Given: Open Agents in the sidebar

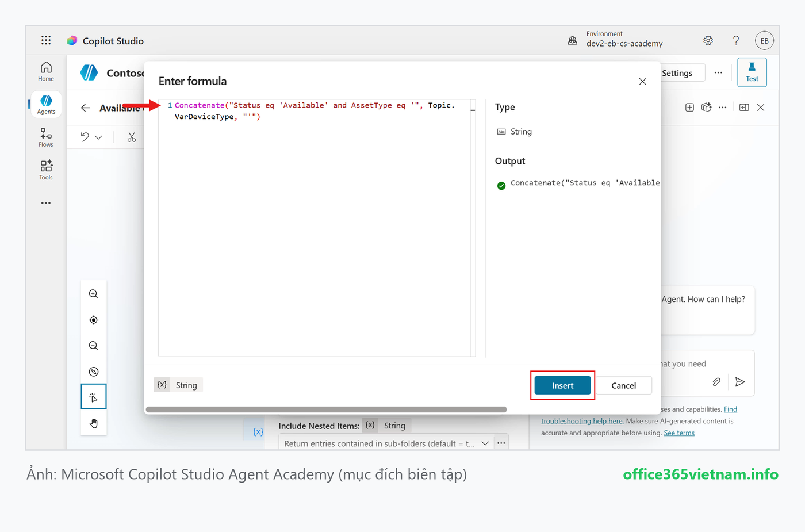Looking at the screenshot, I should click(x=46, y=105).
